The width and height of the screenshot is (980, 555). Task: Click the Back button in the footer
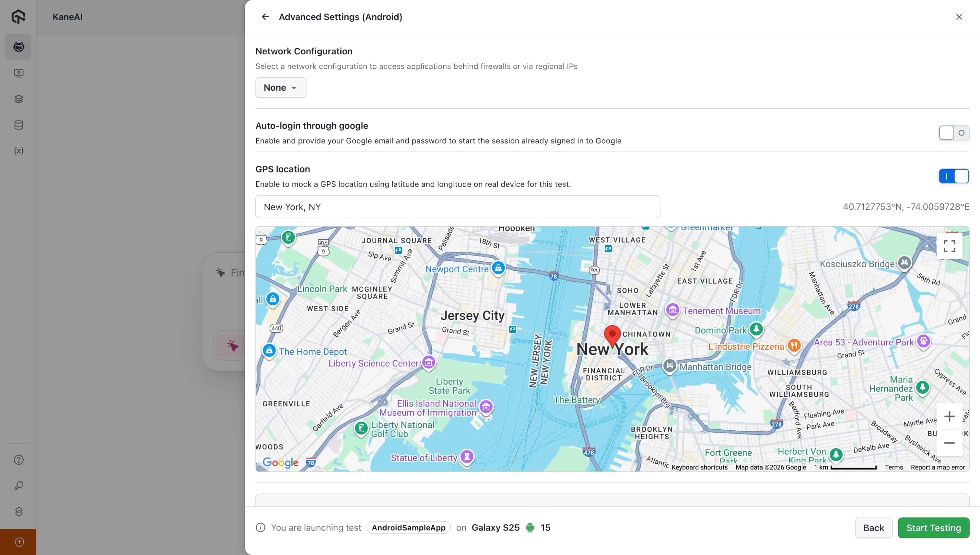click(x=874, y=528)
